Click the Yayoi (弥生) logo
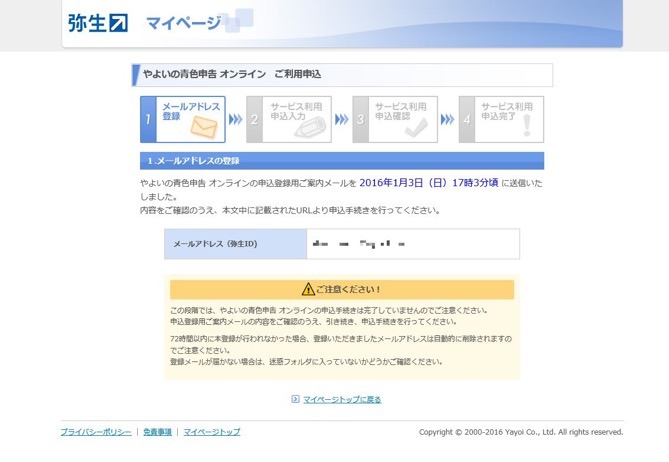 [x=98, y=23]
